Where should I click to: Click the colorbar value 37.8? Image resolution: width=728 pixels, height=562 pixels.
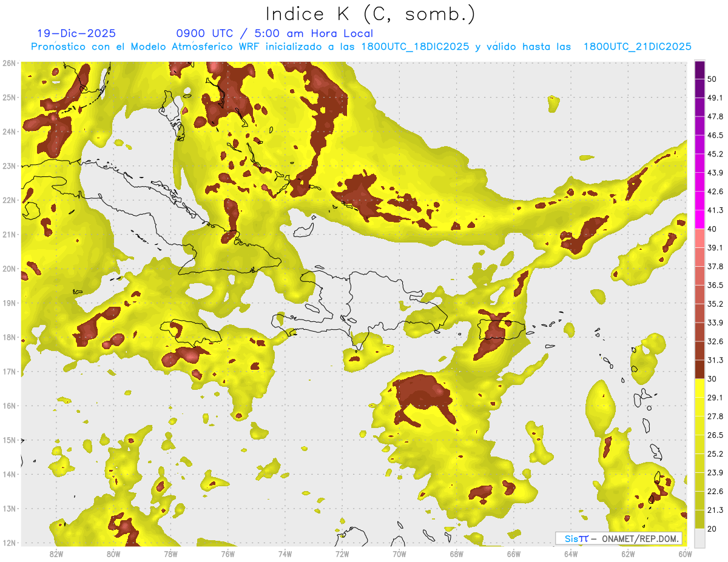(715, 267)
